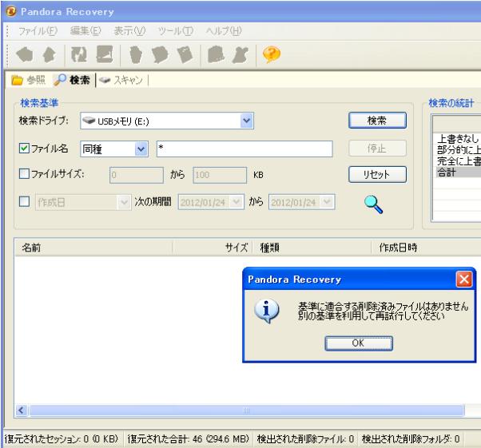
Task: Click the recycle bin toolbar icon
Action: point(136,55)
